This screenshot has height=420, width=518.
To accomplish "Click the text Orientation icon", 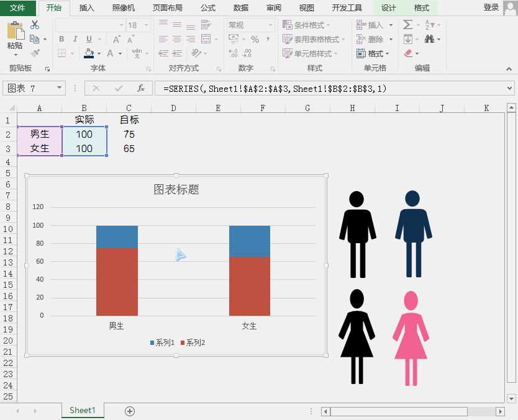I will (x=196, y=53).
